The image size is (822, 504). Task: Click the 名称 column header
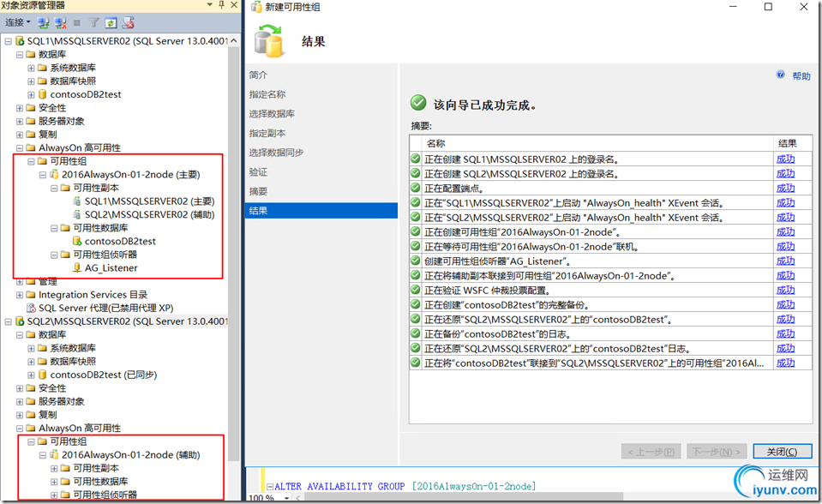(597, 143)
